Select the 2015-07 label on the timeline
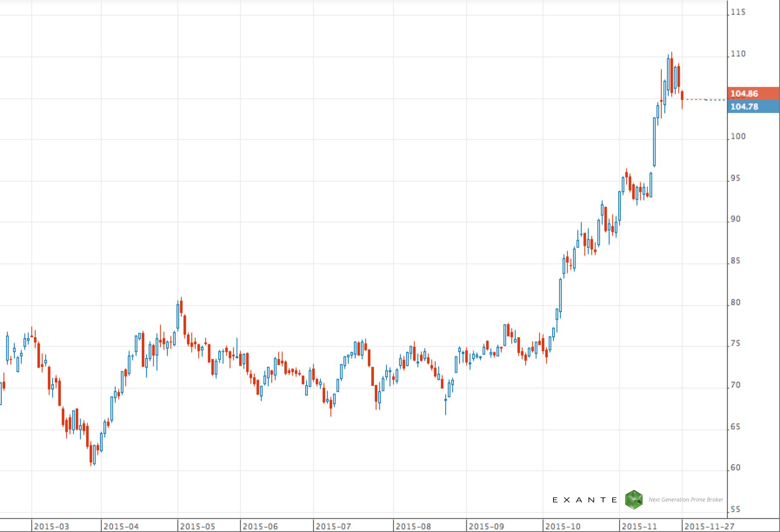Screen dimensions: 780x532 click(333, 525)
